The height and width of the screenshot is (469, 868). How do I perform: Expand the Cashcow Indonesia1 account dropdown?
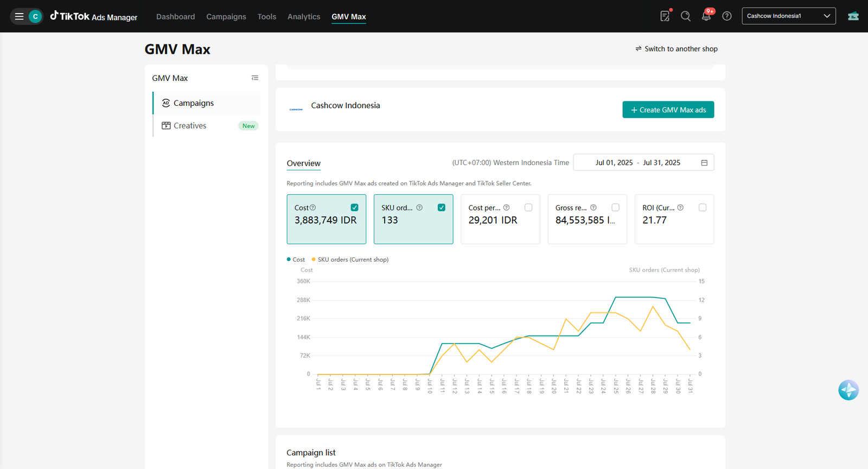789,16
